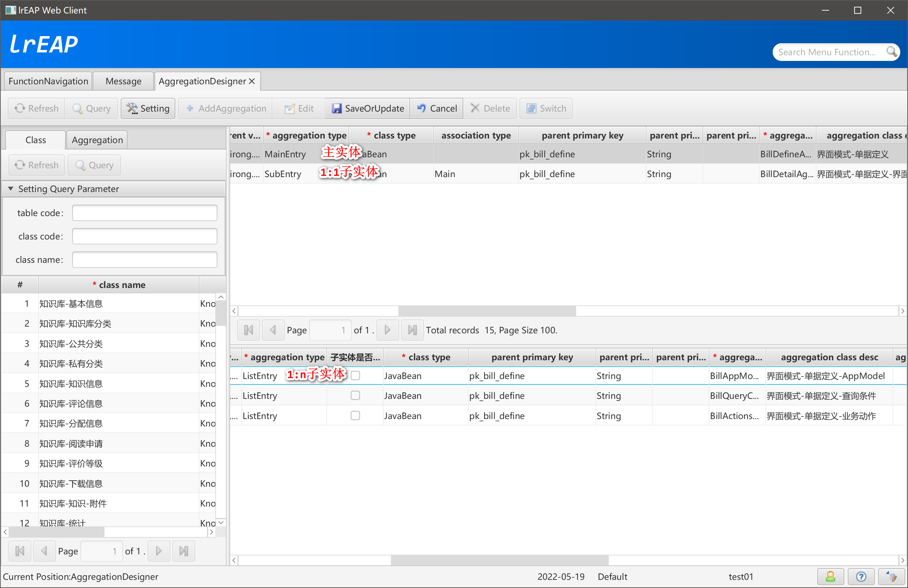The height and width of the screenshot is (588, 908).
Task: Select the SubEntry aggregation row
Action: tap(568, 174)
